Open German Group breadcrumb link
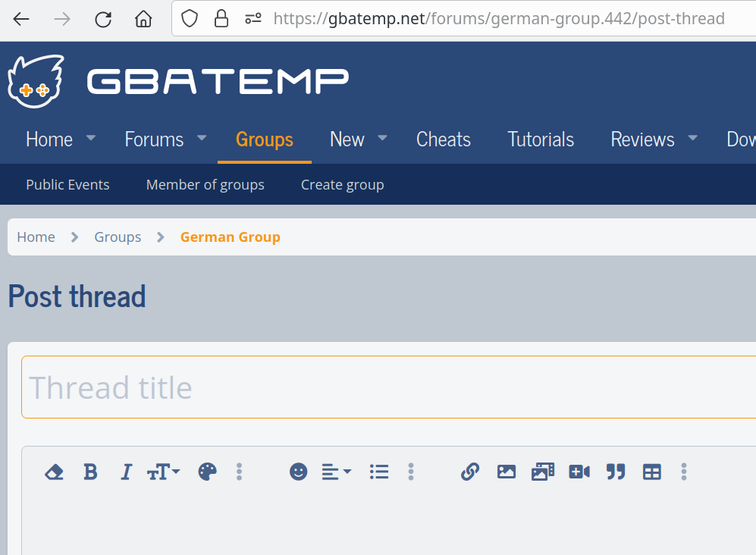The width and height of the screenshot is (756, 555). (230, 237)
